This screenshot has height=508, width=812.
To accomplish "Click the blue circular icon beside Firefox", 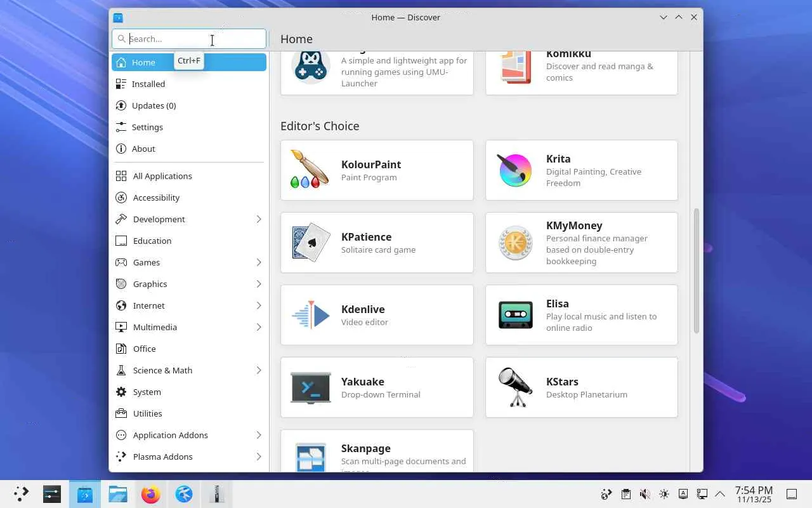I will (x=184, y=494).
